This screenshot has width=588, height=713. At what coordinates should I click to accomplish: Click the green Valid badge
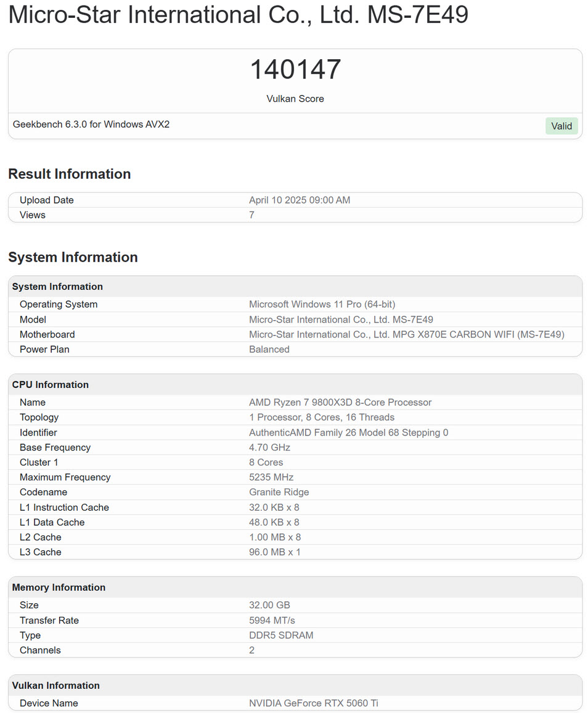[x=561, y=126]
